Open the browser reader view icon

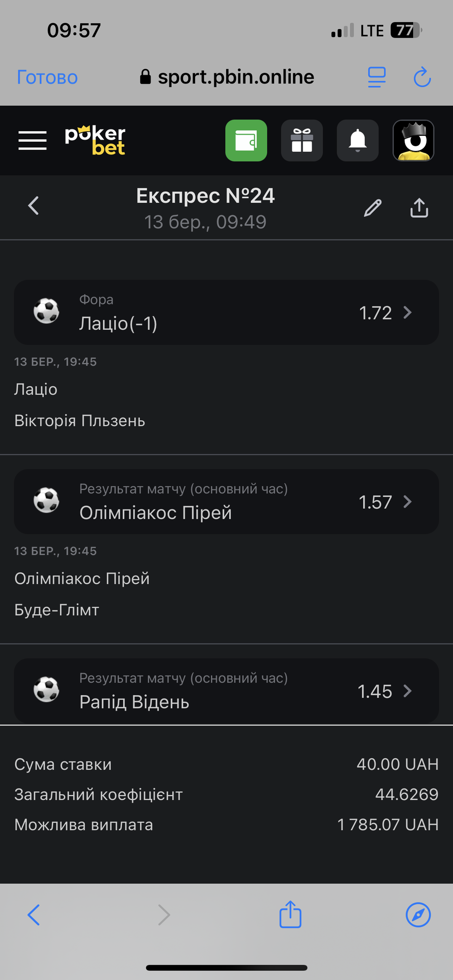pyautogui.click(x=376, y=77)
